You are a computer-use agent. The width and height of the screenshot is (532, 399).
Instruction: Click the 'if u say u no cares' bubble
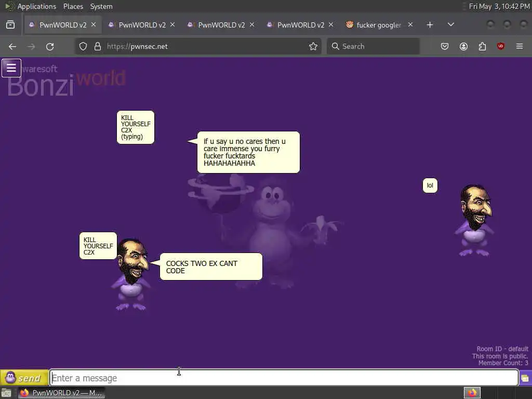[248, 152]
